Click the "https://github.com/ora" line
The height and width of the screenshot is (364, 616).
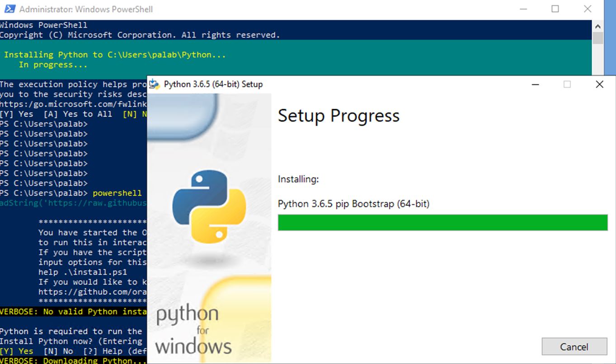(93, 292)
